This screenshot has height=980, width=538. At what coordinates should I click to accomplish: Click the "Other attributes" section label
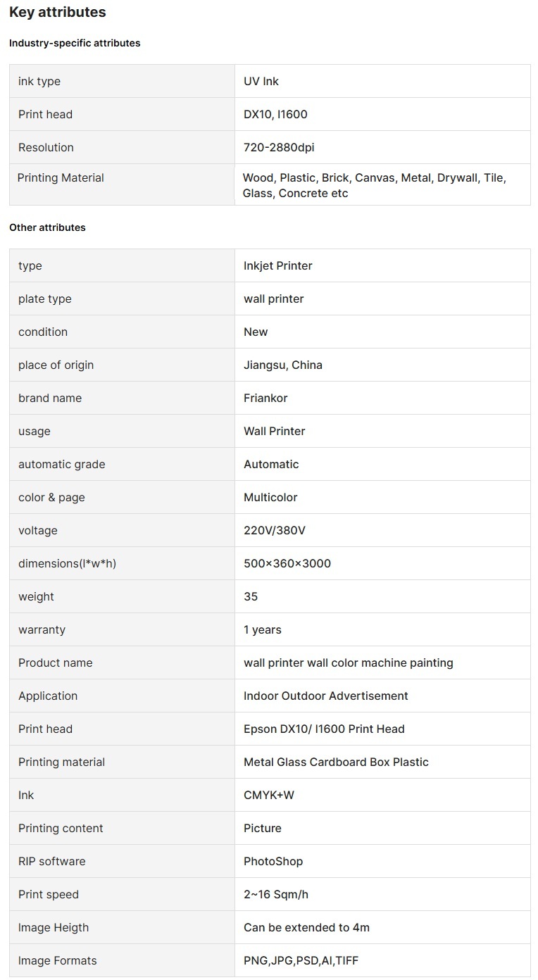(47, 227)
